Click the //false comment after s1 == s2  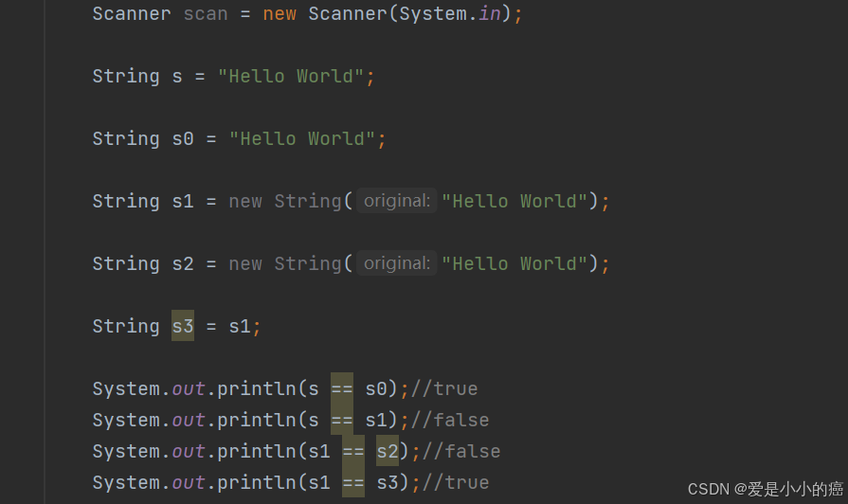click(461, 452)
